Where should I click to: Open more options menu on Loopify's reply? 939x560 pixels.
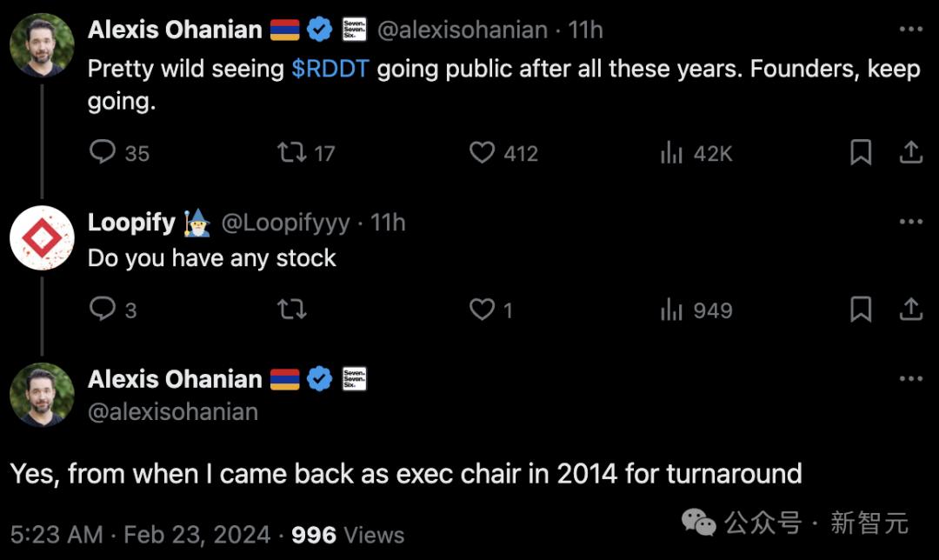[x=910, y=222]
